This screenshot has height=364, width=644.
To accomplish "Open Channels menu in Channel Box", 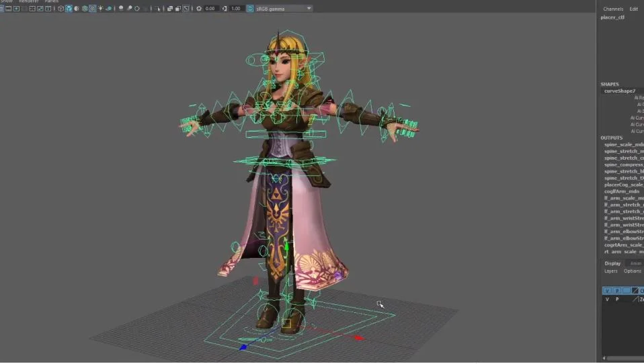I will (x=613, y=9).
